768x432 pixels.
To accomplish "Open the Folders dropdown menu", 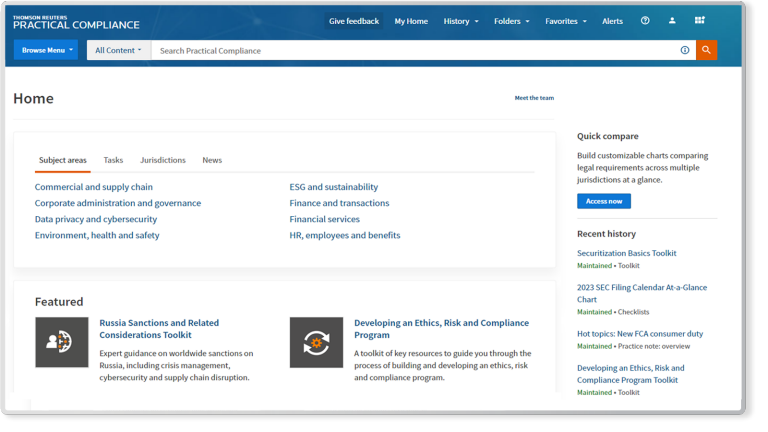I will pyautogui.click(x=513, y=21).
